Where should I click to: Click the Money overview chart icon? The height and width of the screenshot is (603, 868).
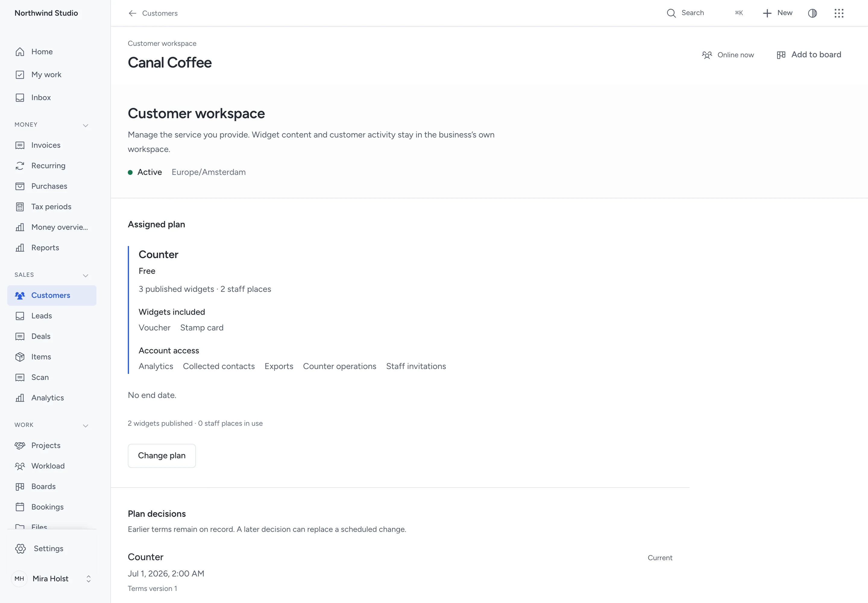click(20, 227)
